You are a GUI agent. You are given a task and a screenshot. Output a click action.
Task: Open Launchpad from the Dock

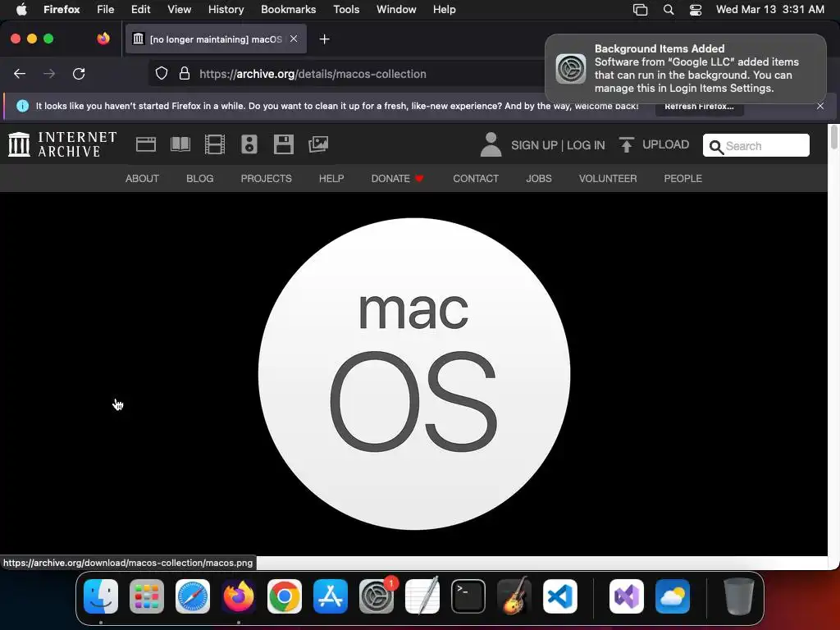pyautogui.click(x=147, y=596)
